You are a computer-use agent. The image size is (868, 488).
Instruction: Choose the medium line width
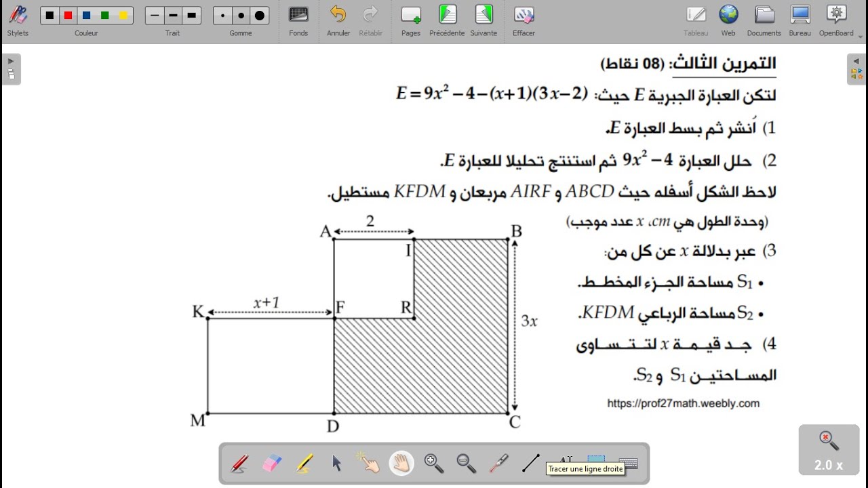pos(173,16)
